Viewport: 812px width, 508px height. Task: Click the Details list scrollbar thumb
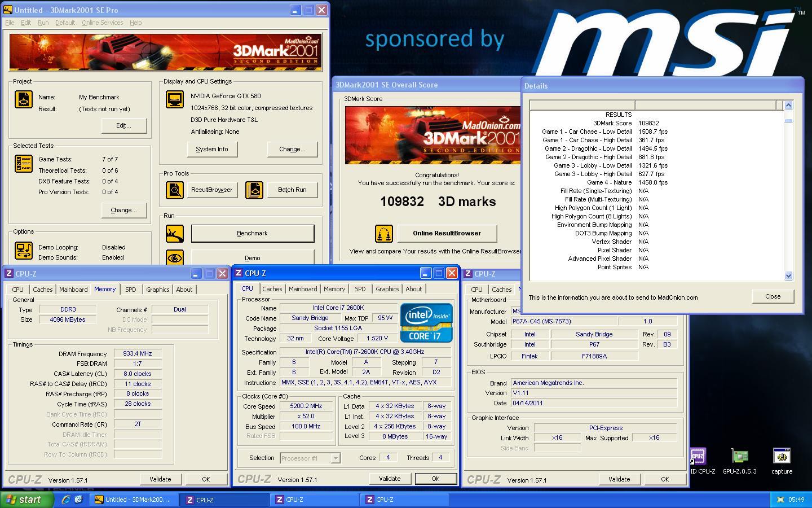point(789,120)
